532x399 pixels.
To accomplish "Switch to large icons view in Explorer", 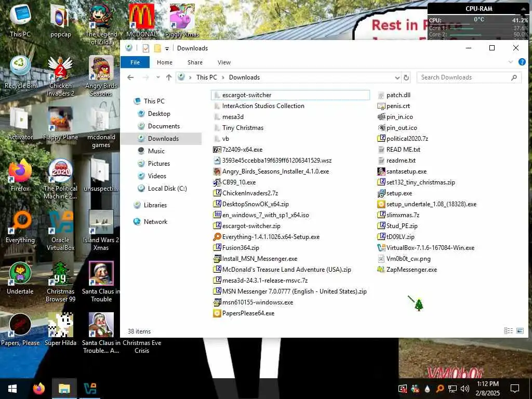I will [520, 331].
